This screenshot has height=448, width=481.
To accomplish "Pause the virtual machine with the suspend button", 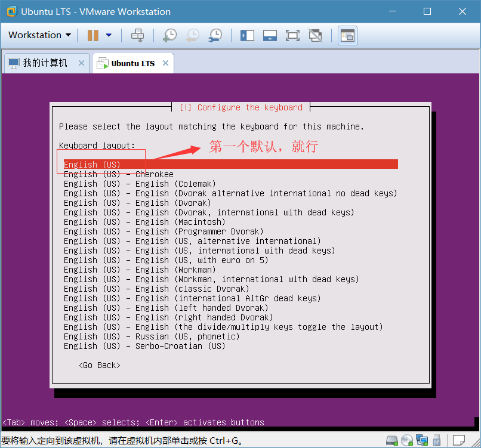I will (93, 35).
